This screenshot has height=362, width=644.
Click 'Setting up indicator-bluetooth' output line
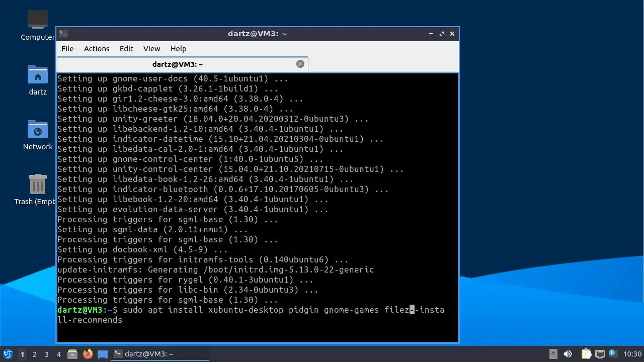pyautogui.click(x=223, y=189)
